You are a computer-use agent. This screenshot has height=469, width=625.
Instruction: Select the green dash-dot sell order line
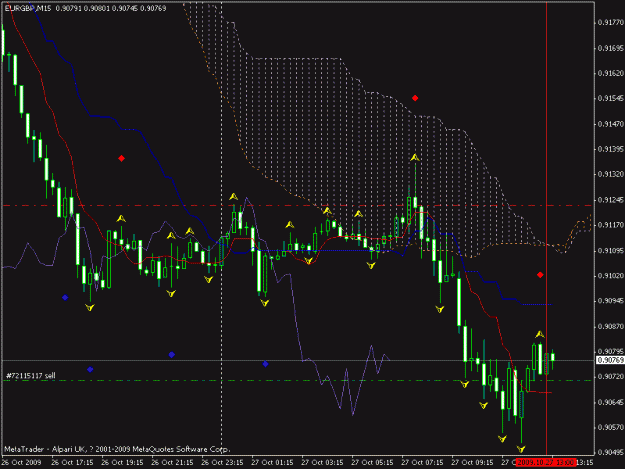(x=297, y=381)
